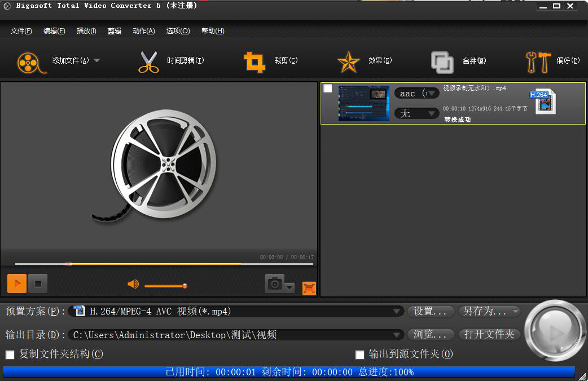Click the app logo in title bar

[x=7, y=6]
